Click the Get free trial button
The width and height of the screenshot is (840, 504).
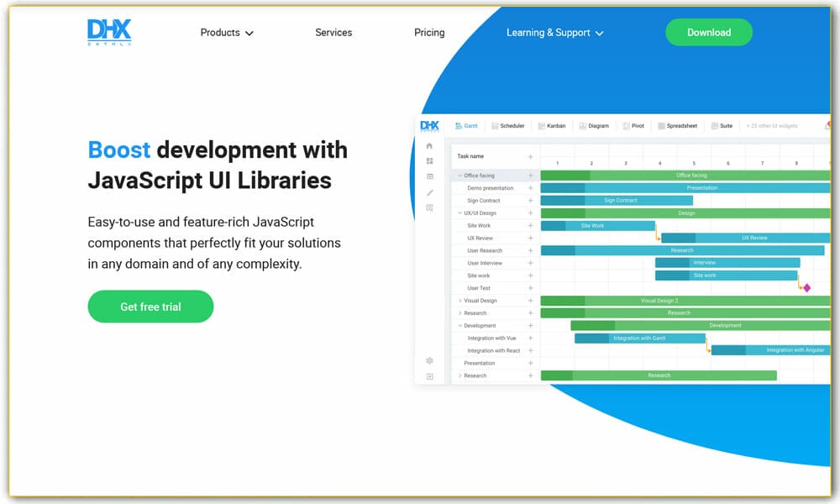[150, 307]
